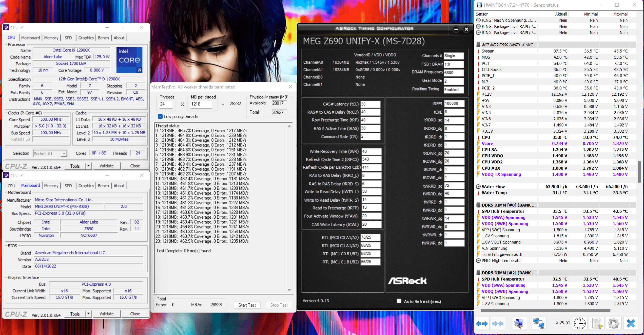644x335 pixels.
Task: Open Memory tab in the CPU-Z processor window
Action: [51, 38]
